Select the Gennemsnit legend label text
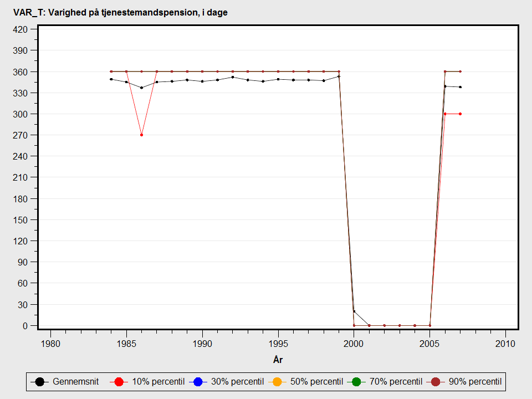The height and width of the screenshot is (399, 532). 76,381
